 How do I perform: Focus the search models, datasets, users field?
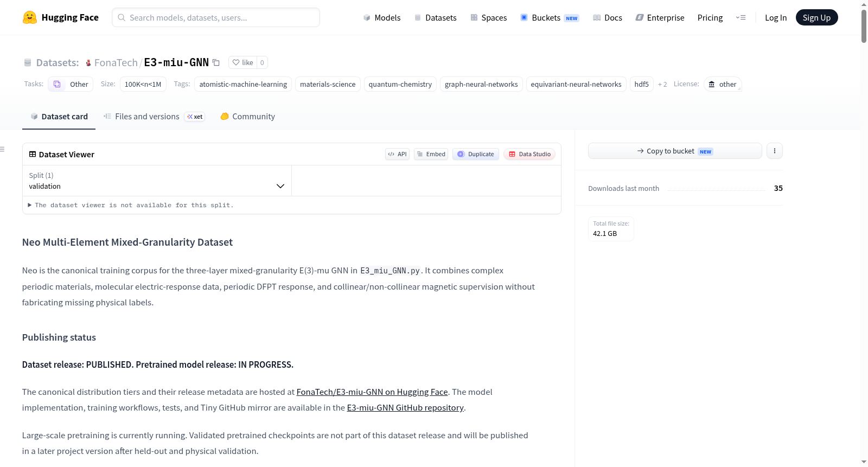[x=216, y=17]
